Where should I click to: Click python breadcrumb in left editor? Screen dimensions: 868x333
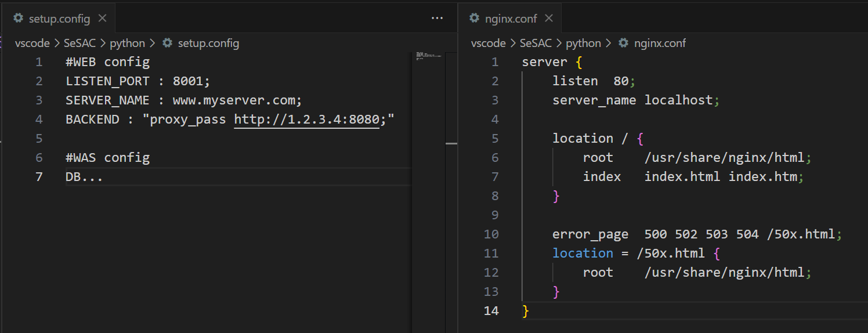(127, 43)
